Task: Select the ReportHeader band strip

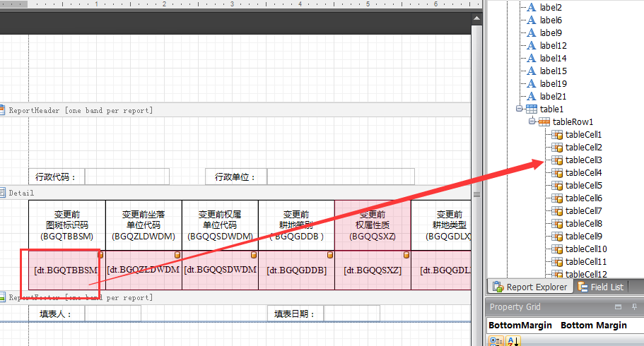Action: [x=235, y=110]
